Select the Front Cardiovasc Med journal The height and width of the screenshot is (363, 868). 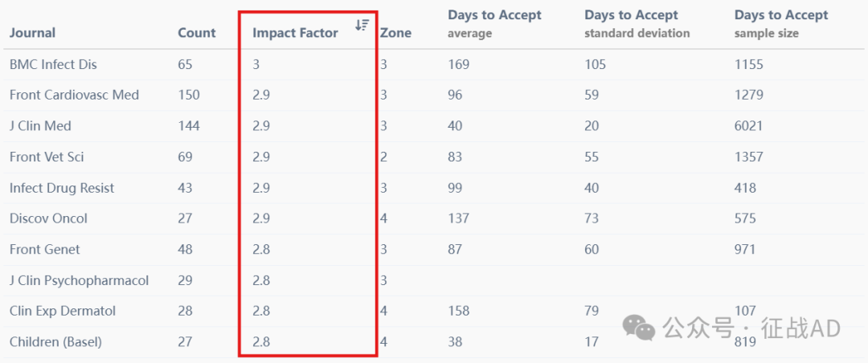point(74,95)
